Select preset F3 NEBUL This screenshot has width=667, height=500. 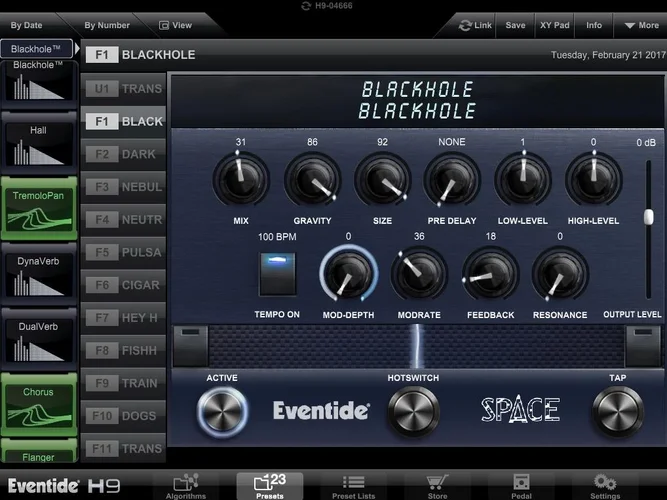[123, 187]
